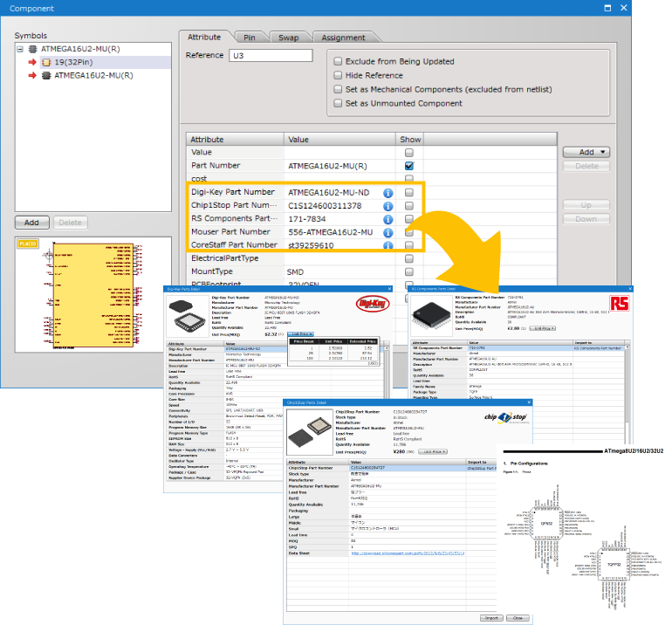
Task: Toggle Show checkbox for MountType row
Action: click(x=409, y=271)
